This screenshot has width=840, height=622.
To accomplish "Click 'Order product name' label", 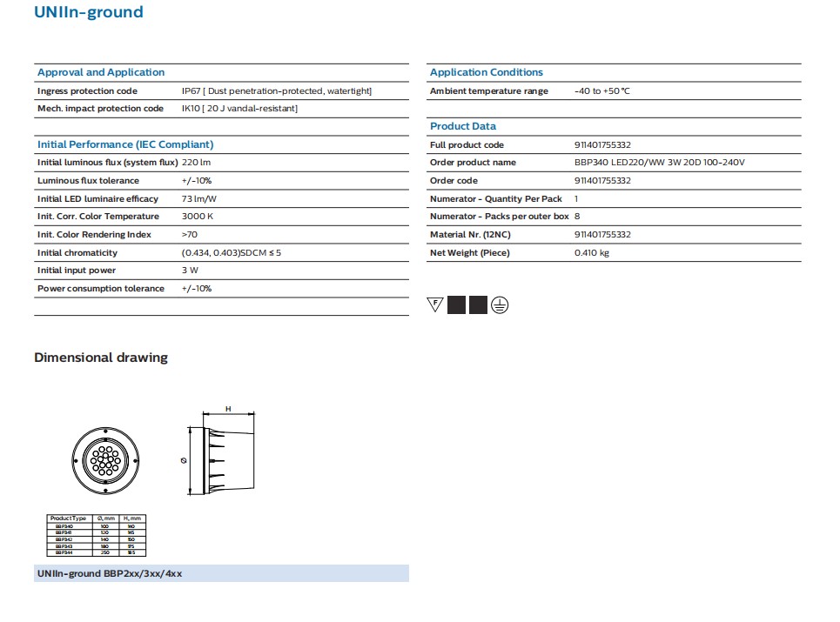I will (x=473, y=162).
